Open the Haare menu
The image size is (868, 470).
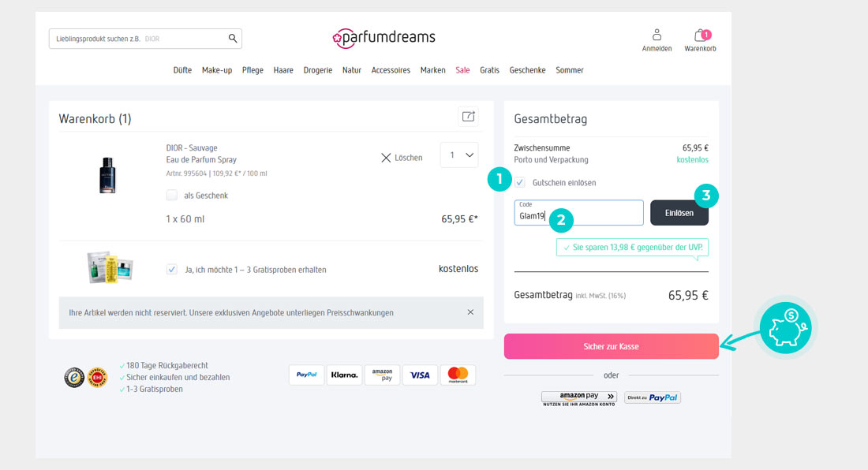coord(283,70)
